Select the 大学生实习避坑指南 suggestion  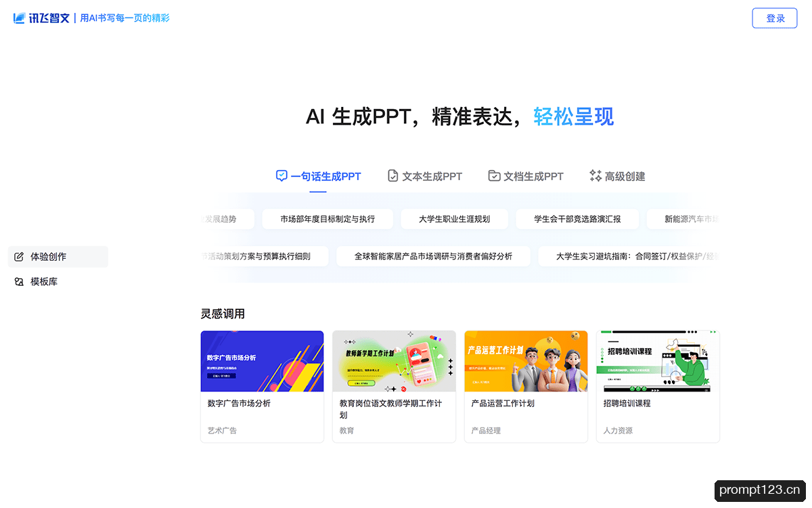pos(629,256)
